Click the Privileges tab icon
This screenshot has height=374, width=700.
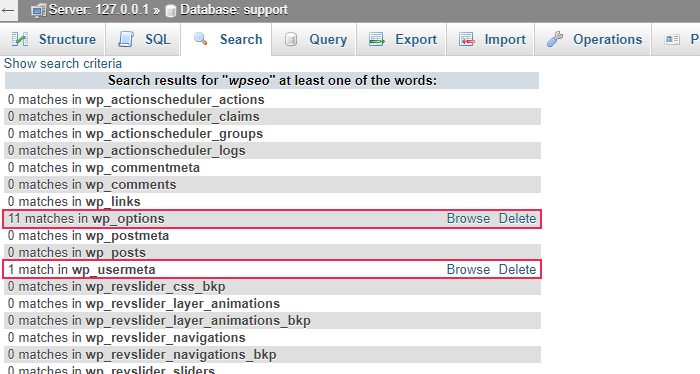pos(672,40)
